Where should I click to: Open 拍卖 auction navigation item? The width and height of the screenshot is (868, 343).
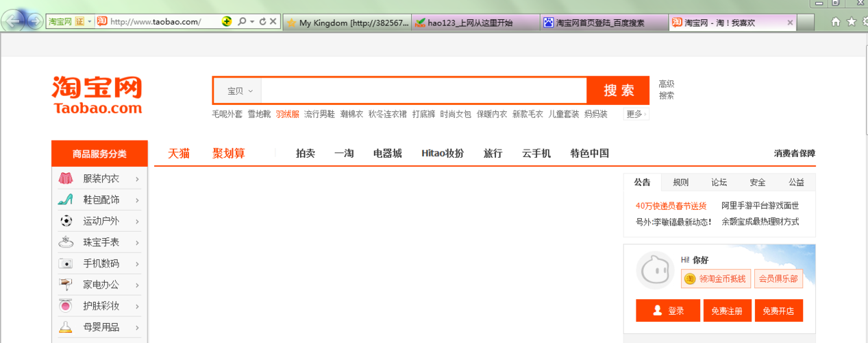click(x=306, y=154)
